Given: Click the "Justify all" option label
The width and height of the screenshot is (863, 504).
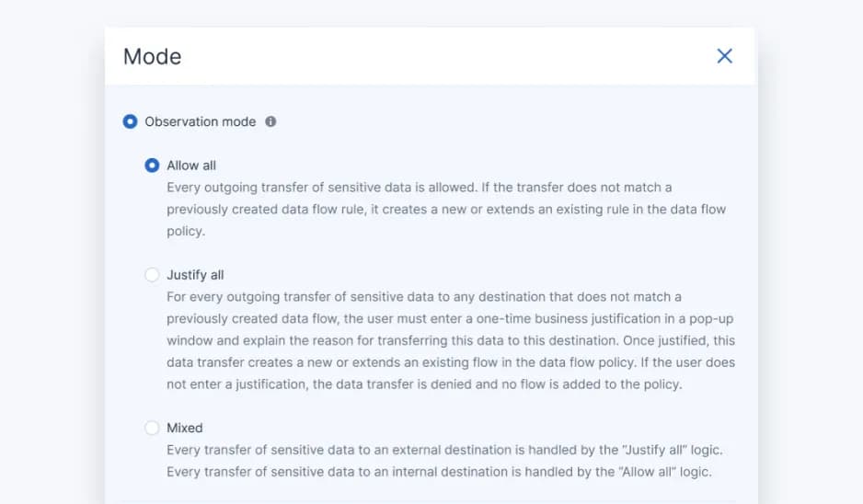Looking at the screenshot, I should pos(195,275).
